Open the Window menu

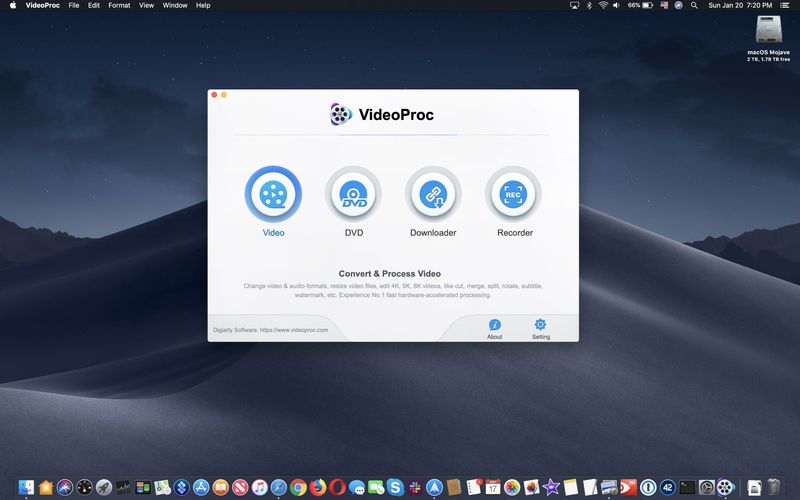[x=175, y=5]
